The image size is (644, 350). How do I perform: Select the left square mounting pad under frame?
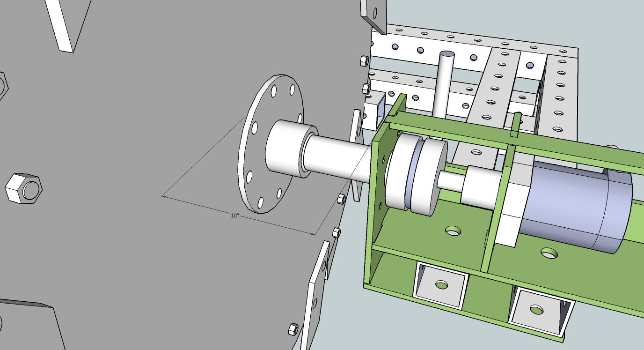[440, 284]
